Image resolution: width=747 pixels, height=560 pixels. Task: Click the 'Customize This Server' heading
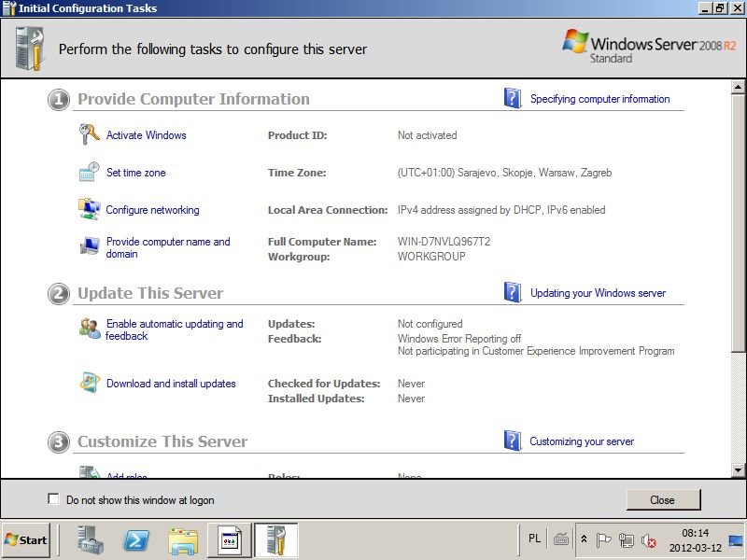(x=162, y=441)
